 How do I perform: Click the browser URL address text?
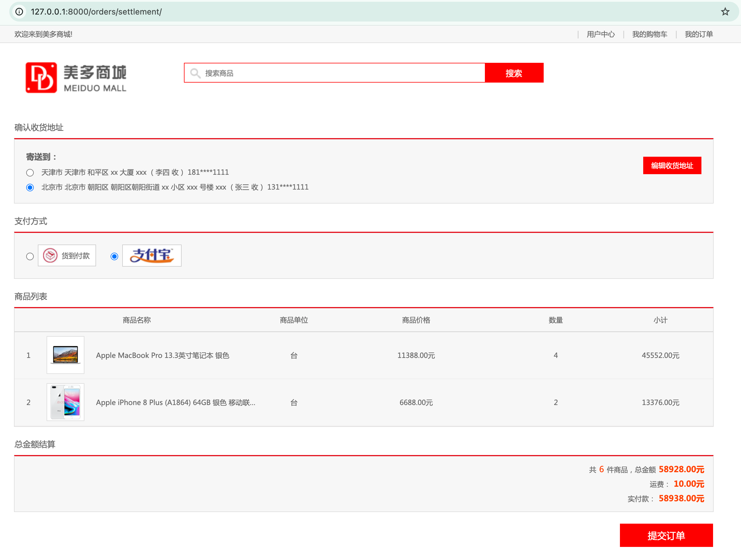[x=96, y=12]
